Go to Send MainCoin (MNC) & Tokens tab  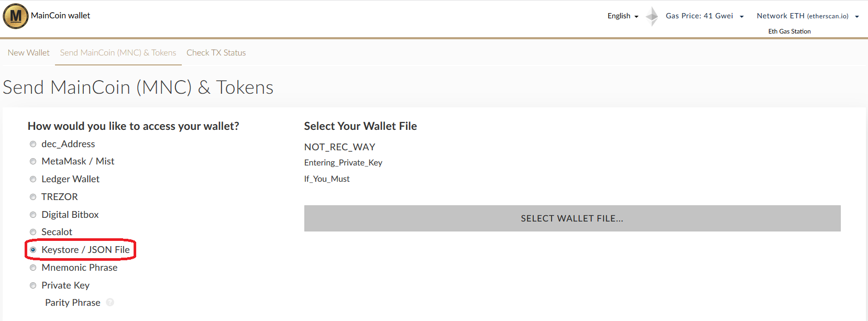pos(118,52)
